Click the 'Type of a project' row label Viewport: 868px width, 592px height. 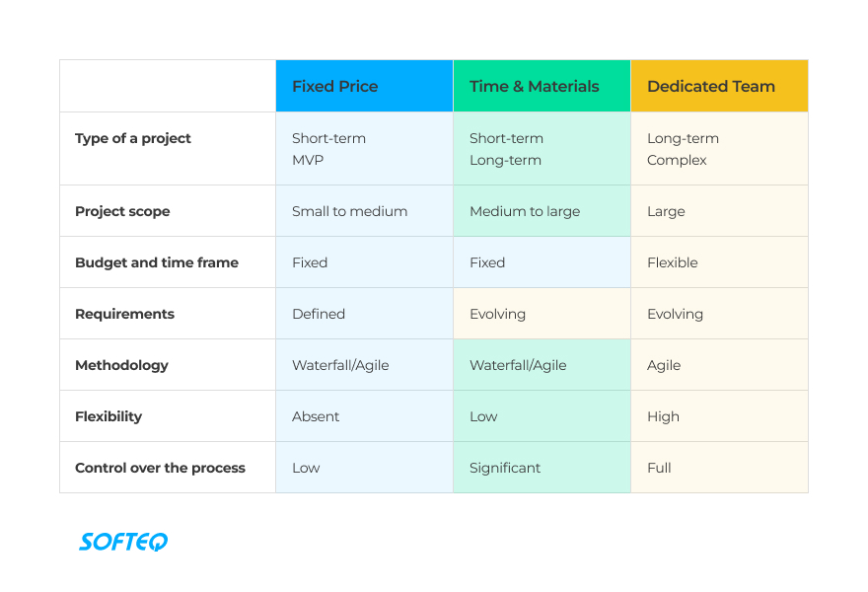click(133, 138)
